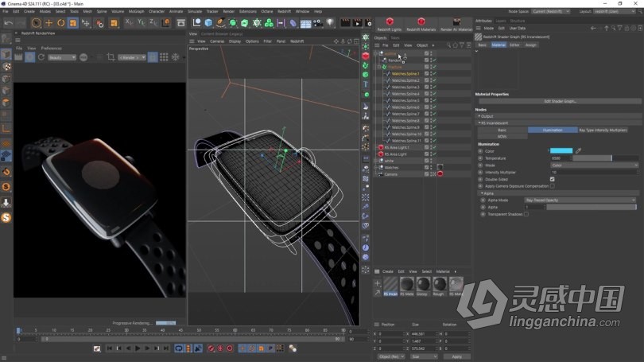Screen dimensions: 644x362
Task: Open the spline Pen tool
Action: click(220, 23)
